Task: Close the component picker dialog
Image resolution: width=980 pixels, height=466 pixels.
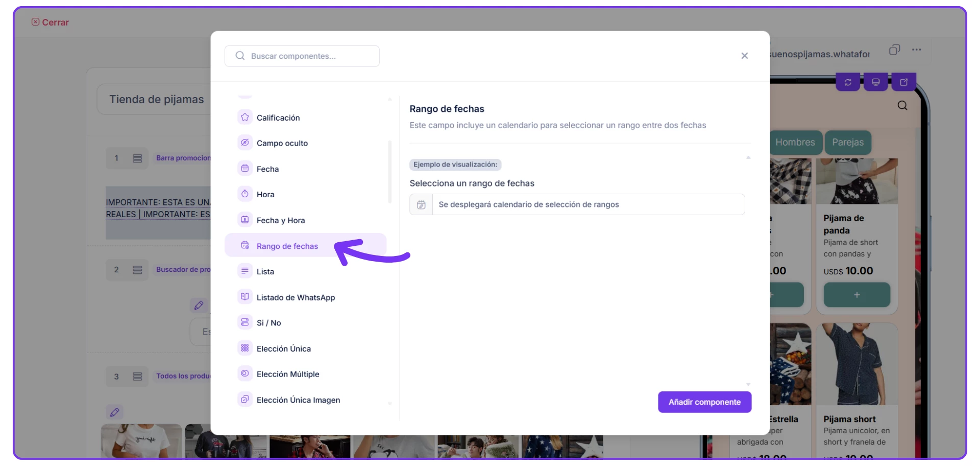Action: point(744,56)
